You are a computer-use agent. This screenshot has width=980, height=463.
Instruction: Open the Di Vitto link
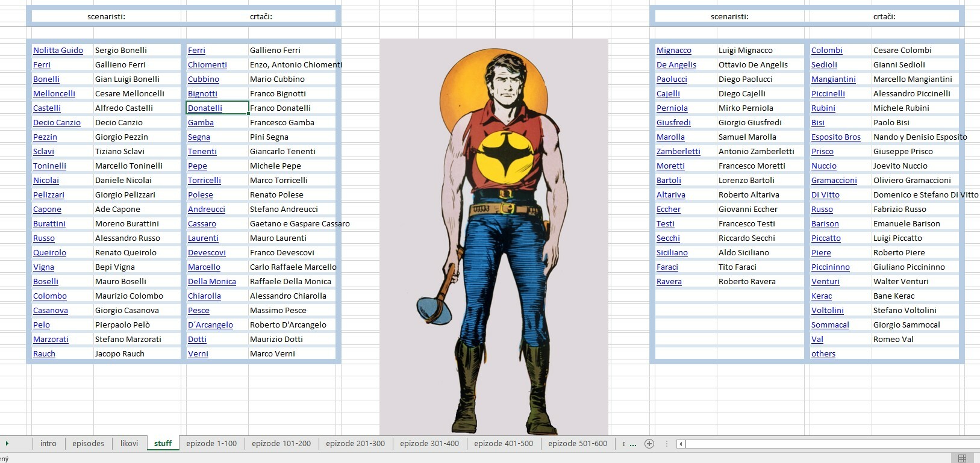point(825,195)
